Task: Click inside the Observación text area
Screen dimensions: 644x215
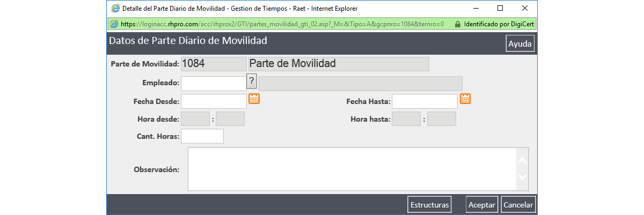Action: point(352,169)
